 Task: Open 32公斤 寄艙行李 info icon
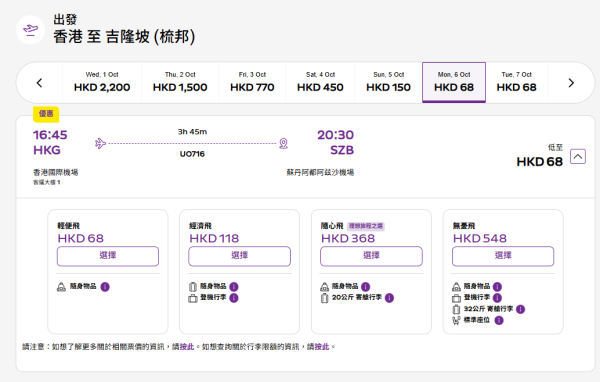520,309
